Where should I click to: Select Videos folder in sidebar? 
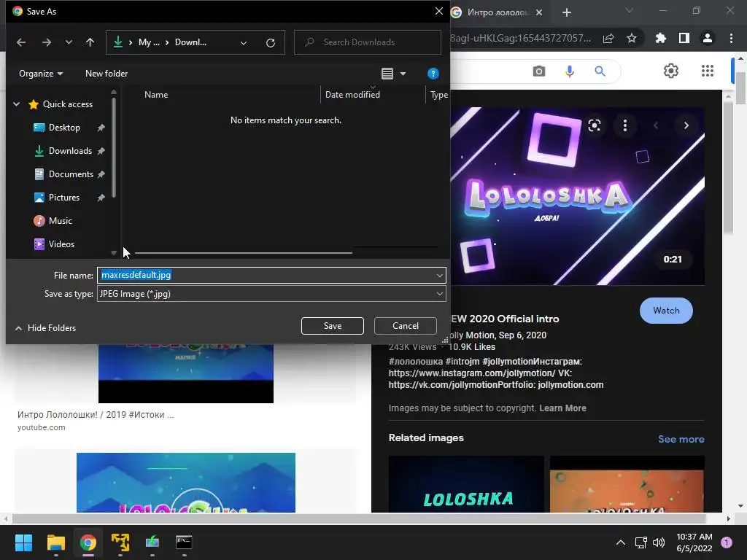[x=61, y=244]
